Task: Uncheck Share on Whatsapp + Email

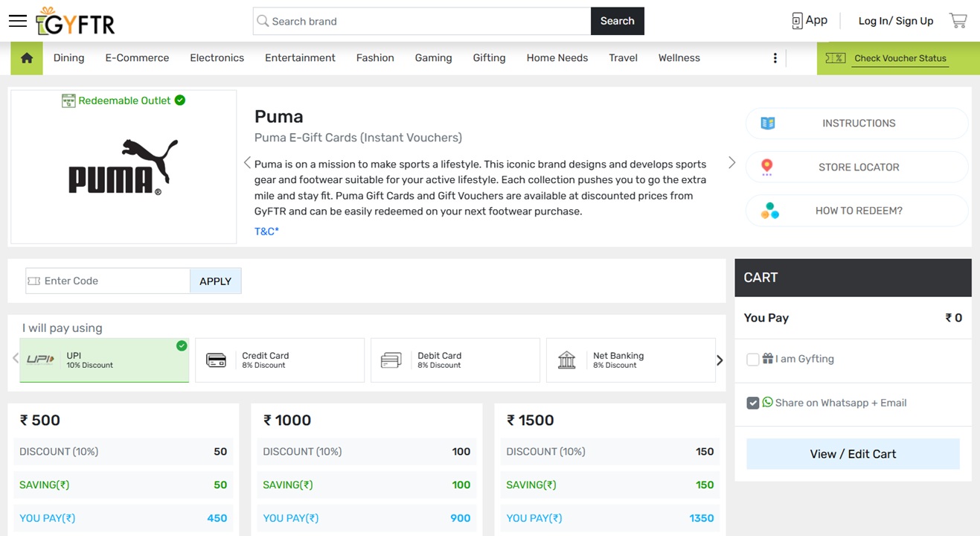Action: point(753,403)
